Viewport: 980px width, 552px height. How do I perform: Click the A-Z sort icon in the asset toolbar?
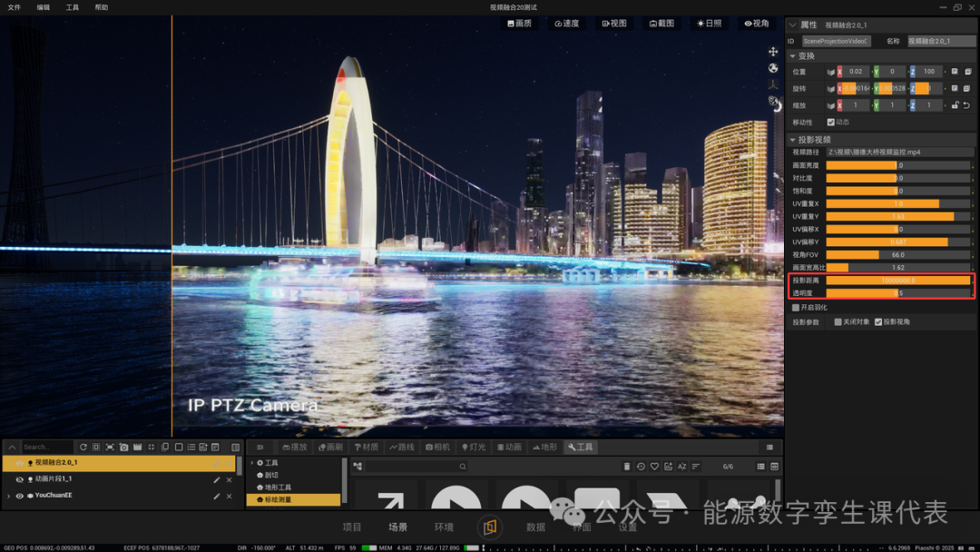pos(681,467)
